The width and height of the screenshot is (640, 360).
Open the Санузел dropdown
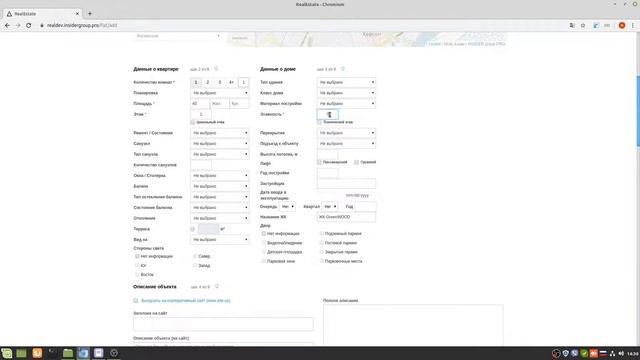coord(220,144)
